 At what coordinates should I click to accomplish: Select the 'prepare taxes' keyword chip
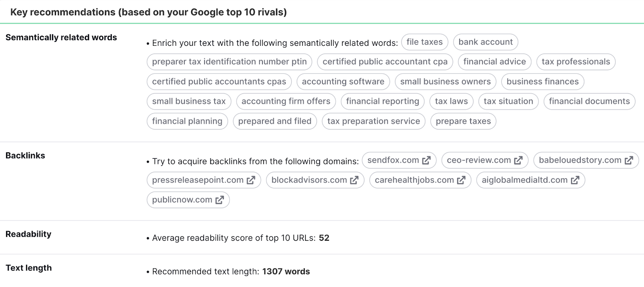pos(463,121)
